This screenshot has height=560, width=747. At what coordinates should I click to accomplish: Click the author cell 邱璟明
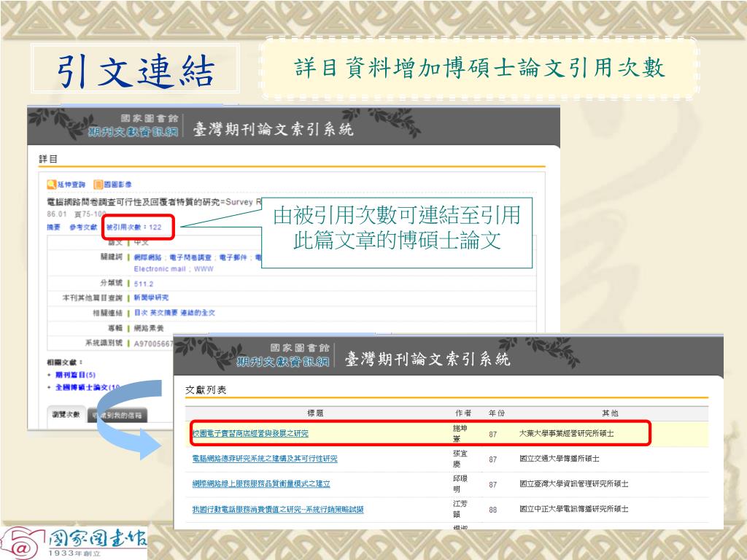click(460, 484)
